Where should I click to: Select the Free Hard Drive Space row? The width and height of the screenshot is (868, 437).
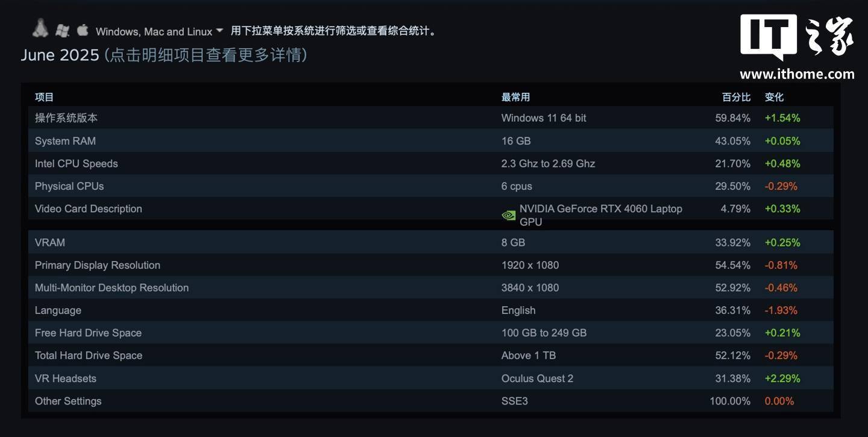pyautogui.click(x=430, y=333)
